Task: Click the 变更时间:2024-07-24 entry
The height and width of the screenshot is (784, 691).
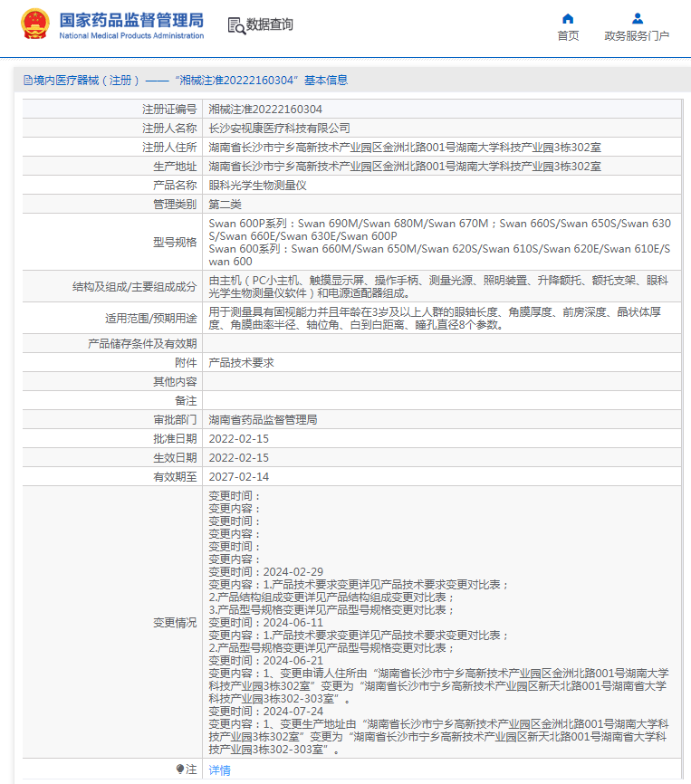Action: click(266, 711)
